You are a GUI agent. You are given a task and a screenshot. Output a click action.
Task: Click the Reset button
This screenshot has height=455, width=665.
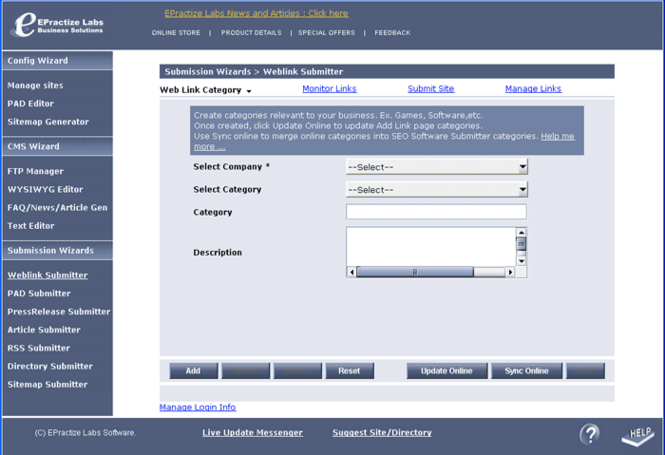point(349,371)
